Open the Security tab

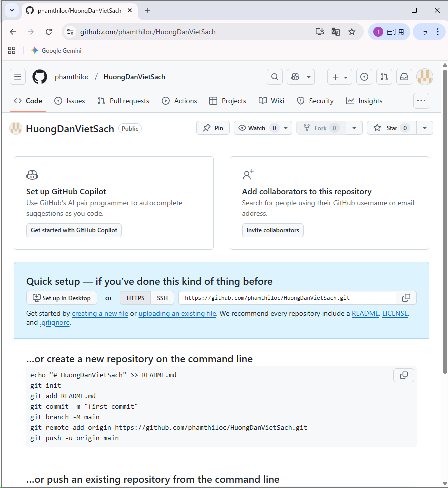[315, 101]
